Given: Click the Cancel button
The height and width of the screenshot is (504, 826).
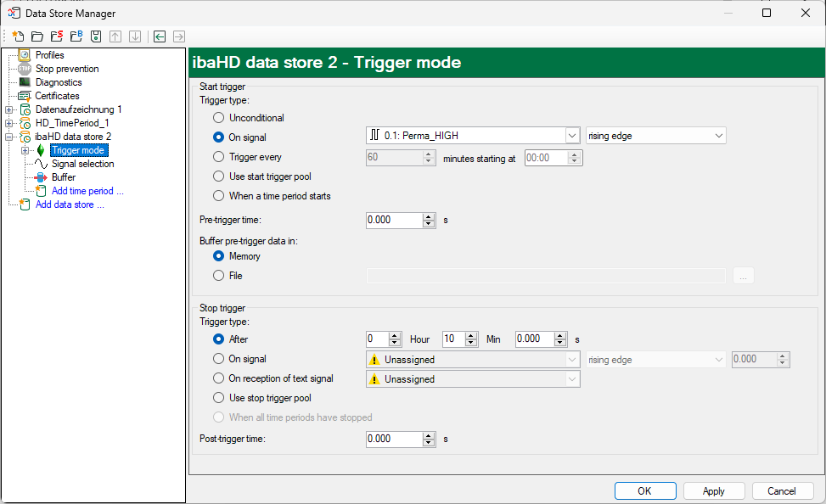Looking at the screenshot, I should (x=782, y=490).
